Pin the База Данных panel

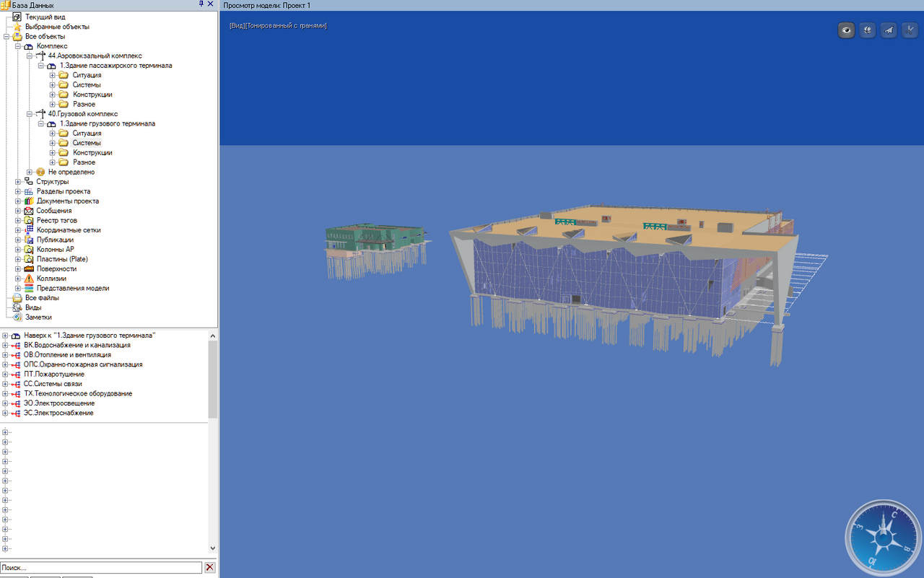tap(201, 4)
